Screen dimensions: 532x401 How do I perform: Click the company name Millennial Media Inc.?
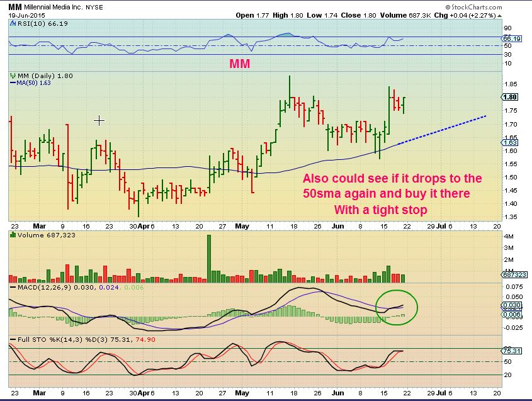(x=54, y=7)
